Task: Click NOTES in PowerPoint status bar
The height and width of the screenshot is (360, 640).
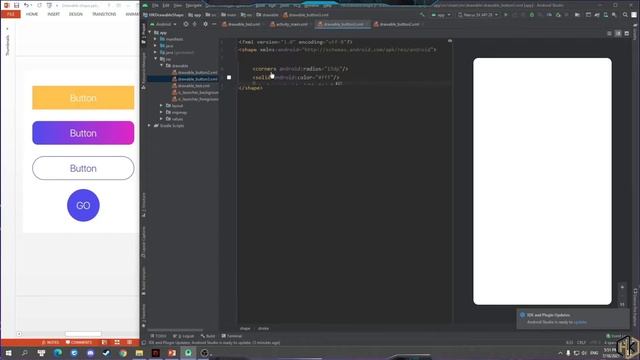Action: click(50, 342)
